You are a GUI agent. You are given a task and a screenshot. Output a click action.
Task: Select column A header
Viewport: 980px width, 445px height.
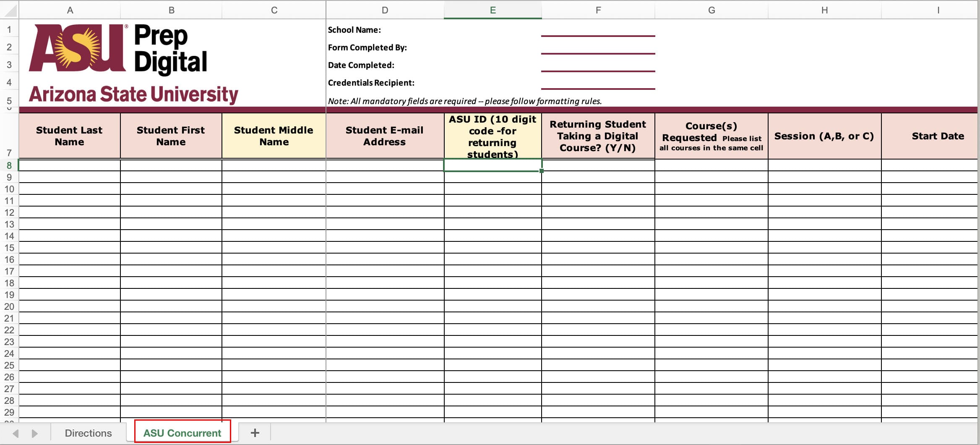coord(70,10)
